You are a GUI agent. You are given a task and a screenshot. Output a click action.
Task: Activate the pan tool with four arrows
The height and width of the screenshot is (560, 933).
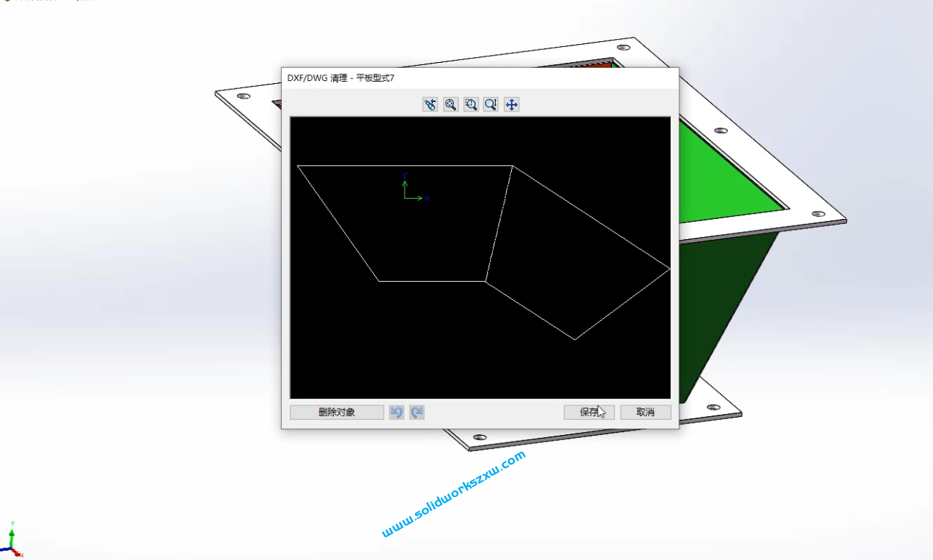[511, 104]
